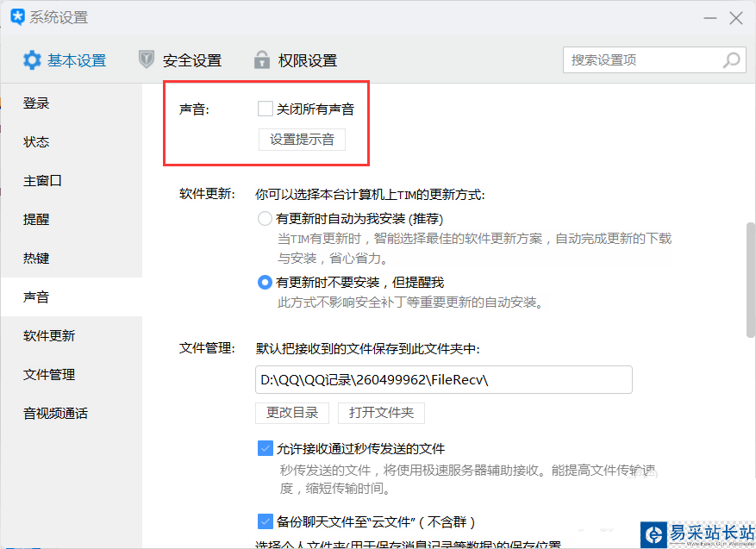Click the lock icon for permission settings
756x549 pixels.
coord(262,60)
